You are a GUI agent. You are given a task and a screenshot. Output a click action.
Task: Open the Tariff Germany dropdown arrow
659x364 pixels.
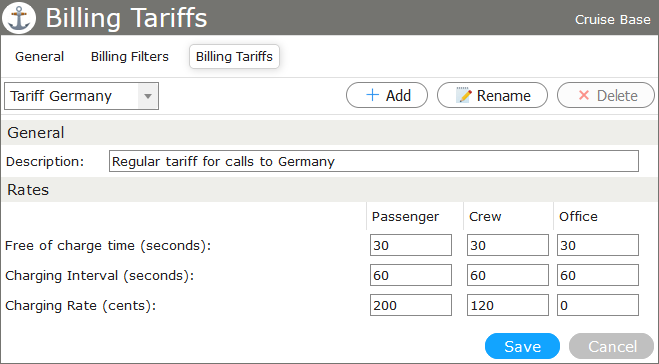pyautogui.click(x=148, y=96)
